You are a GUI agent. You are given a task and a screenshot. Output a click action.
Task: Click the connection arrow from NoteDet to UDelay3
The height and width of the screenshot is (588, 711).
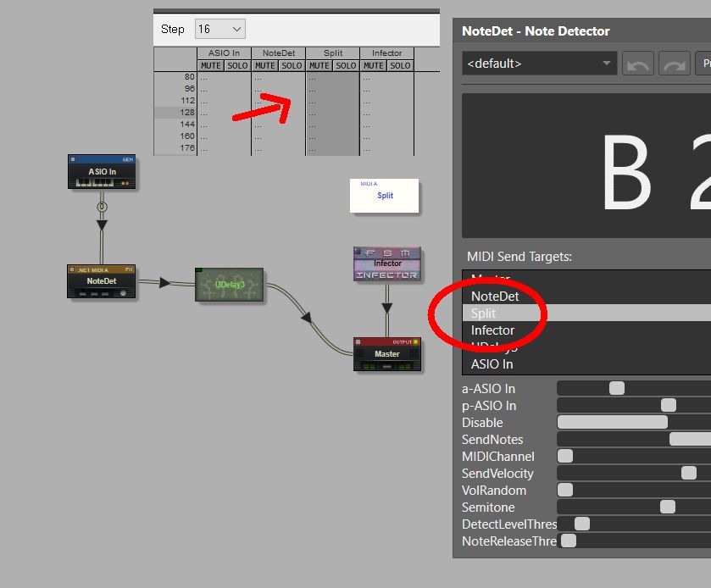(162, 282)
